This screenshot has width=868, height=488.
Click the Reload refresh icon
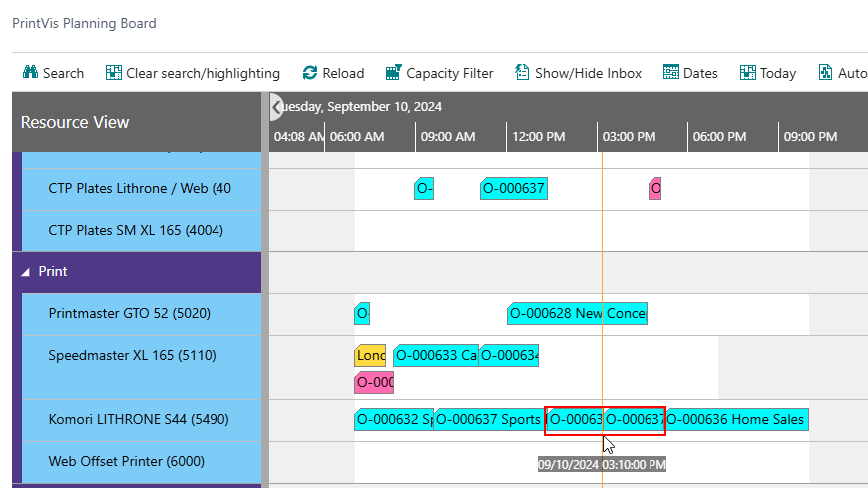[310, 73]
